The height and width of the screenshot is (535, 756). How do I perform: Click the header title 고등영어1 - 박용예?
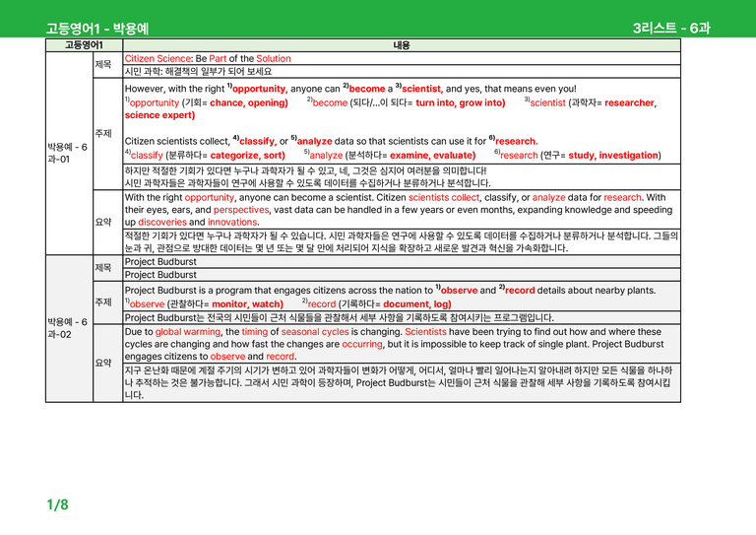97,29
